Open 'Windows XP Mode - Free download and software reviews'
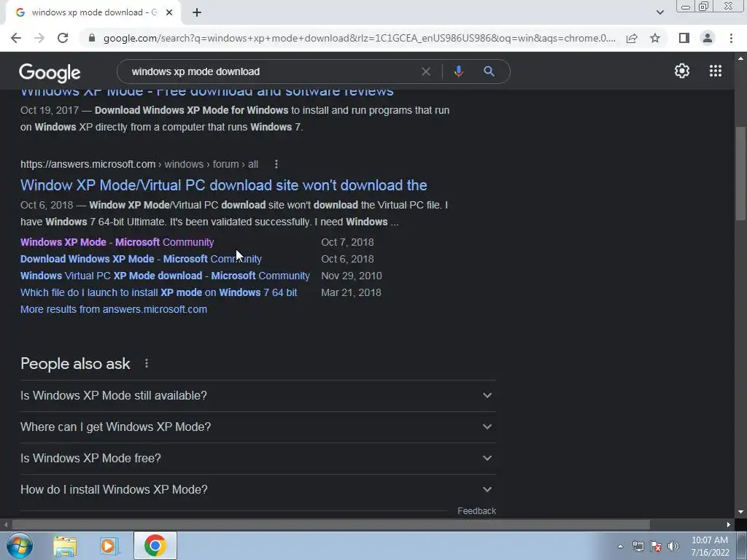The image size is (747, 560). tap(206, 93)
